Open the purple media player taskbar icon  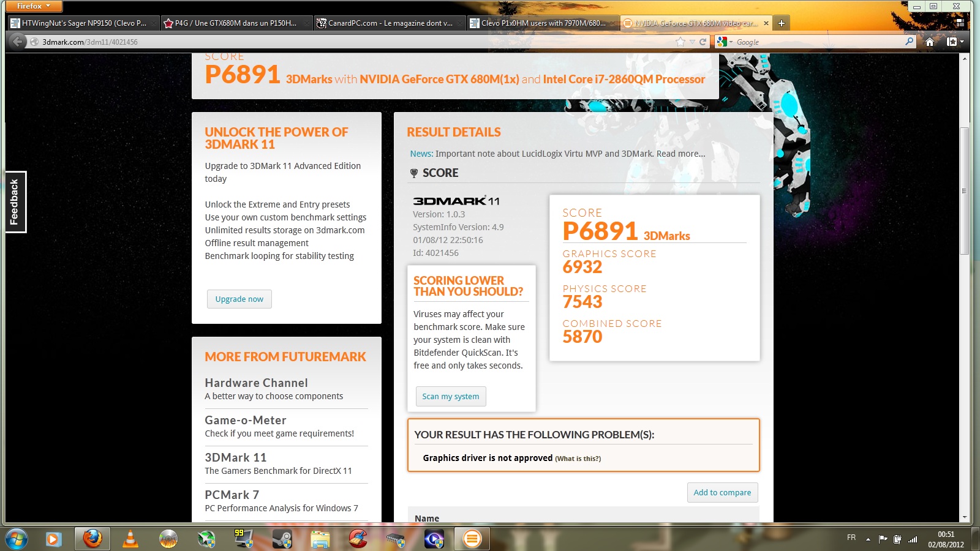(x=434, y=539)
